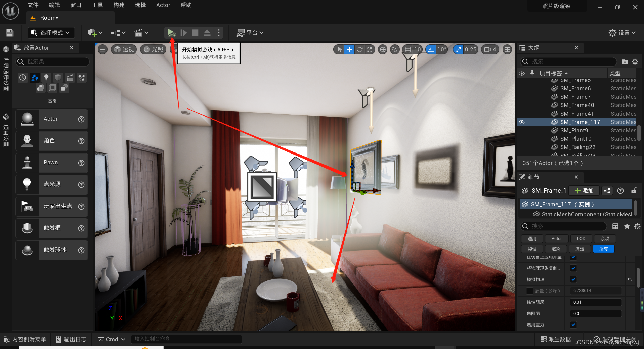Select recently placed clock category icon

point(23,78)
